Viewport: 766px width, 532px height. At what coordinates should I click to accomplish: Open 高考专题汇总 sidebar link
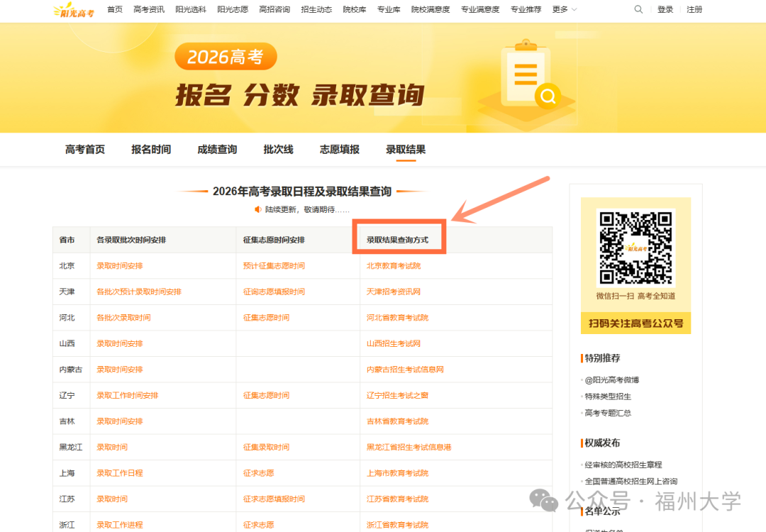point(608,413)
